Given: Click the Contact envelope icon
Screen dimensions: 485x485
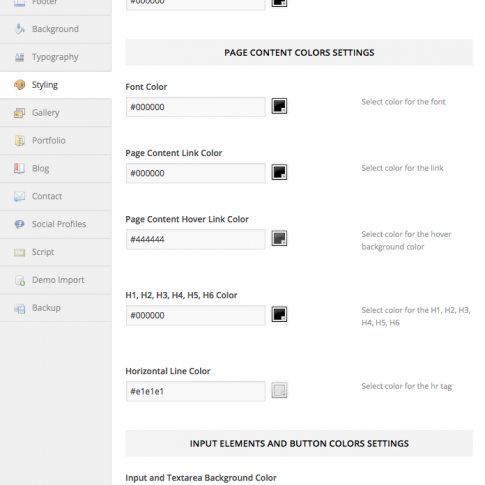Looking at the screenshot, I should coord(19,196).
